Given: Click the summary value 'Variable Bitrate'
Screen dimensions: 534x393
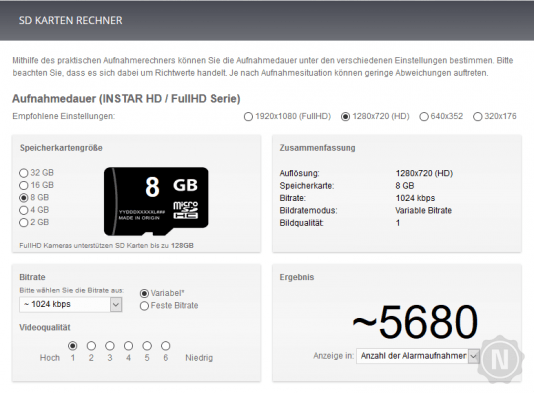Looking at the screenshot, I should [423, 210].
